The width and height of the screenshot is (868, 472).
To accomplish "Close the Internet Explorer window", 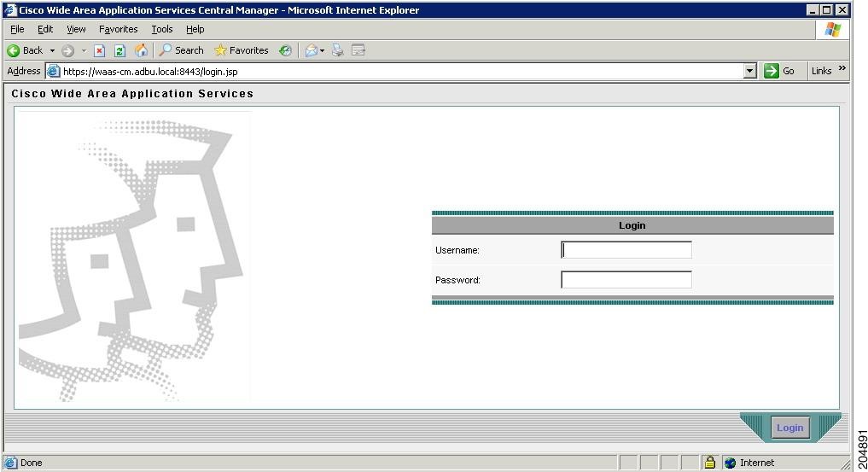I will coord(842,10).
